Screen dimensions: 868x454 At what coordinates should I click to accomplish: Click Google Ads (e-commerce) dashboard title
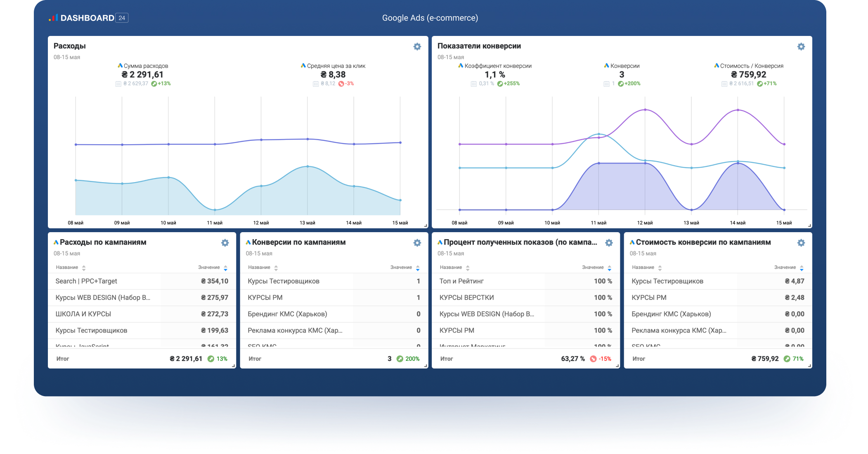tap(430, 18)
